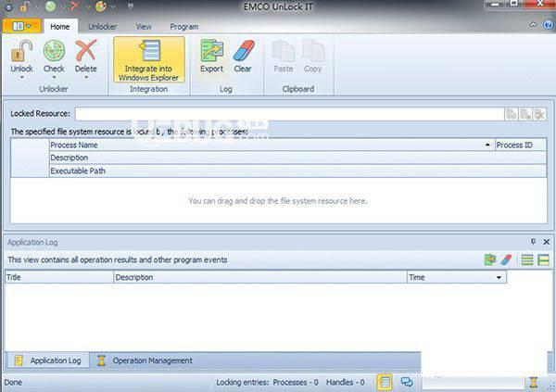Screen dimensions: 556x392
Task: Click the clear resource icon beside Locked Resource
Action: pos(539,114)
